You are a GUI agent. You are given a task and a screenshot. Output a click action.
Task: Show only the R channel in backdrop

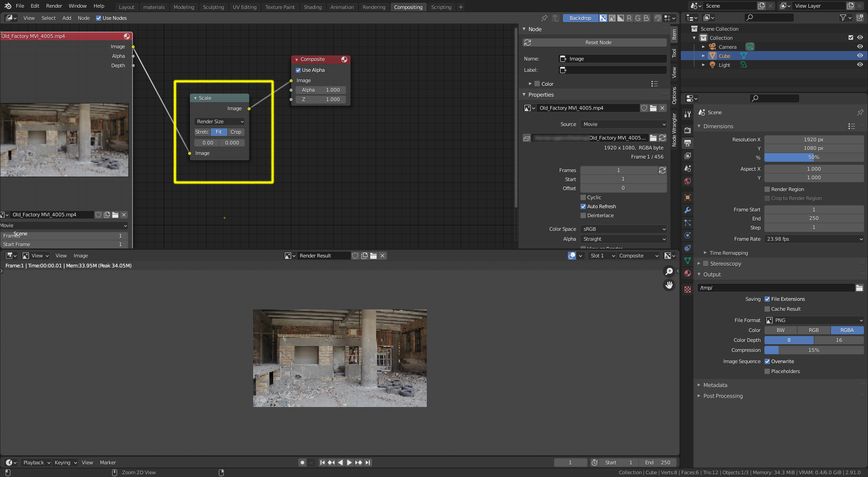(629, 18)
